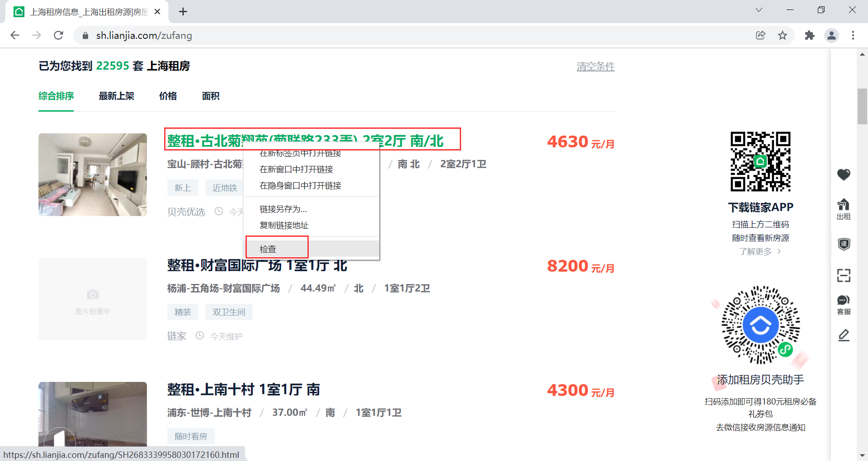Click the 了解更多 link
This screenshot has height=461, width=868.
(760, 252)
